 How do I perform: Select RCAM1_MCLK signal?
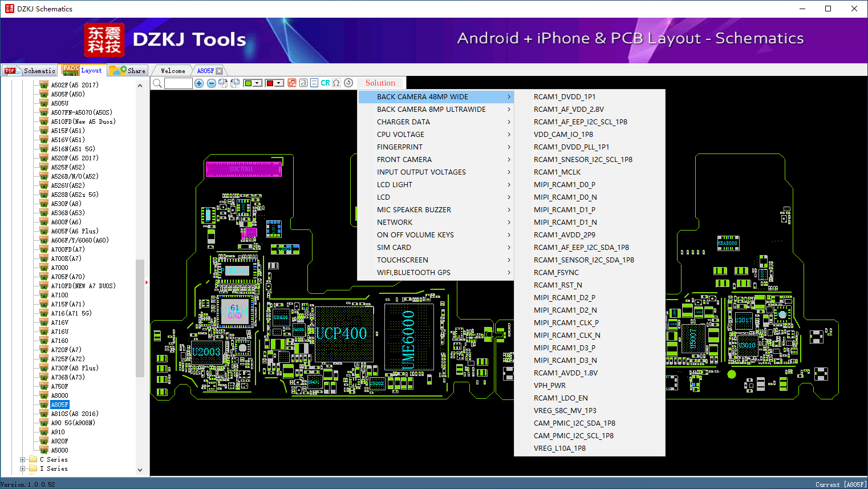(x=590, y=172)
